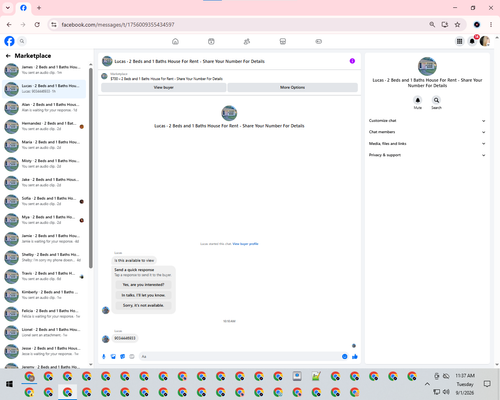Expand Media, files and links section
This screenshot has width=500, height=400.
tap(427, 144)
